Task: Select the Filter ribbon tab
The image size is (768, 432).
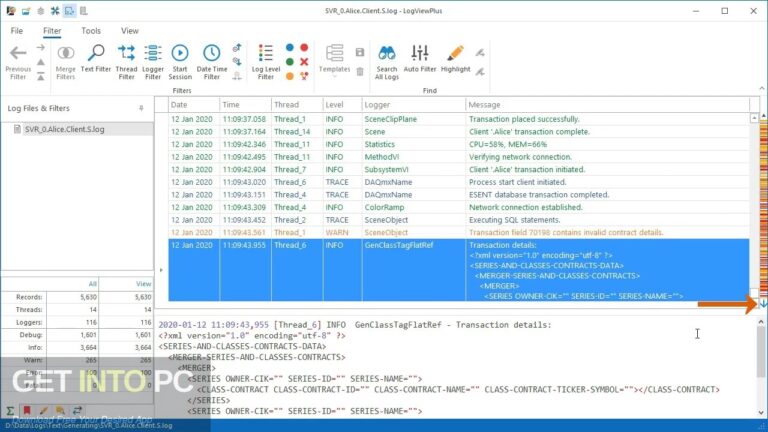Action: (x=52, y=31)
